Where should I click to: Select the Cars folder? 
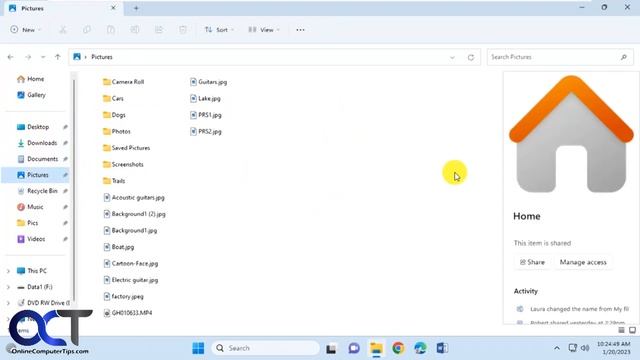[113, 98]
